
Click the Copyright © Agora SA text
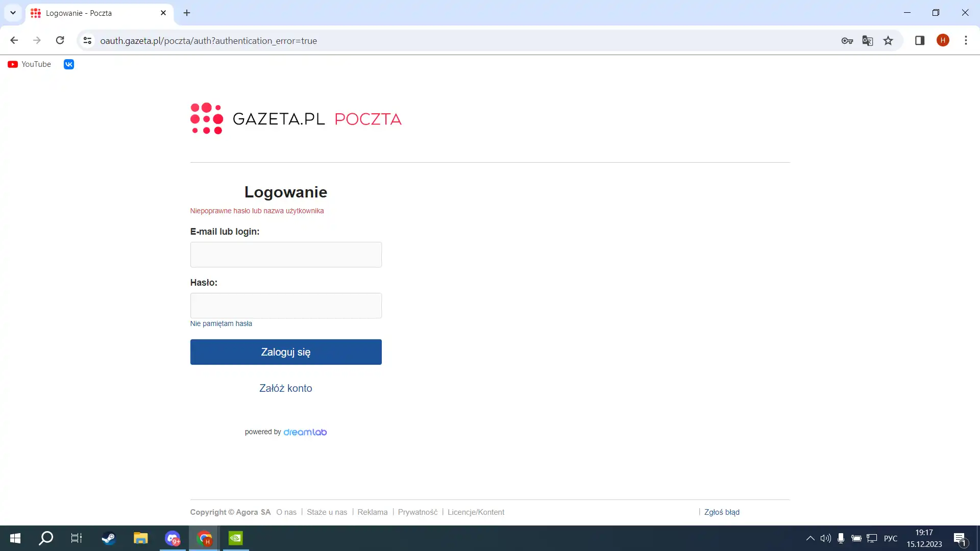tap(230, 512)
